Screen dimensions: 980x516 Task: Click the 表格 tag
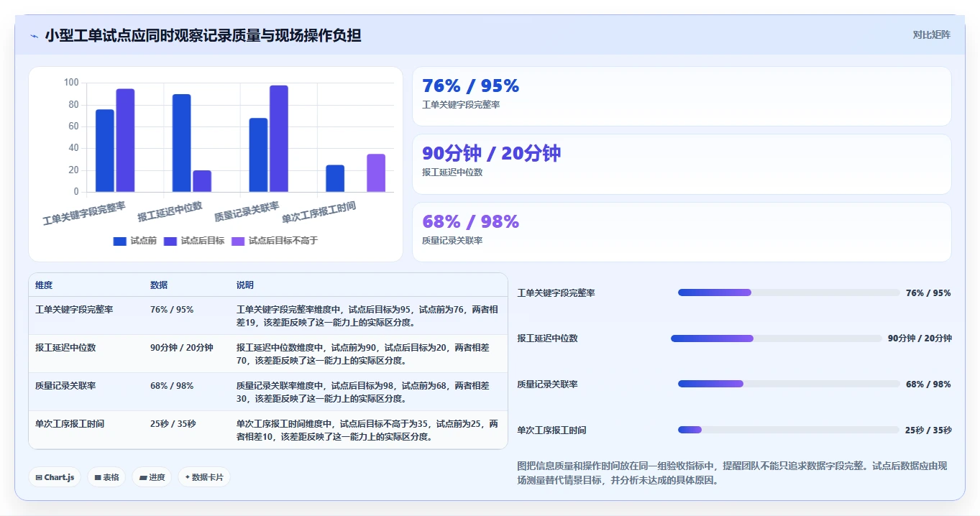pos(106,477)
